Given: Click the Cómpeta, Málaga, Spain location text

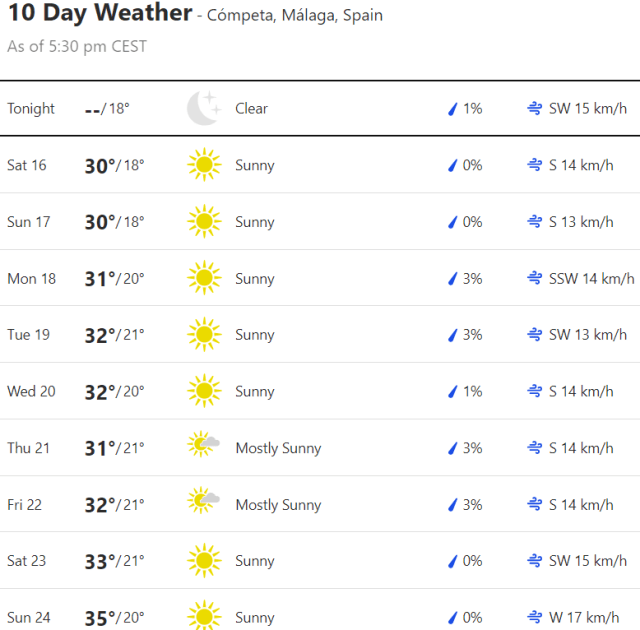Looking at the screenshot, I should click(294, 16).
